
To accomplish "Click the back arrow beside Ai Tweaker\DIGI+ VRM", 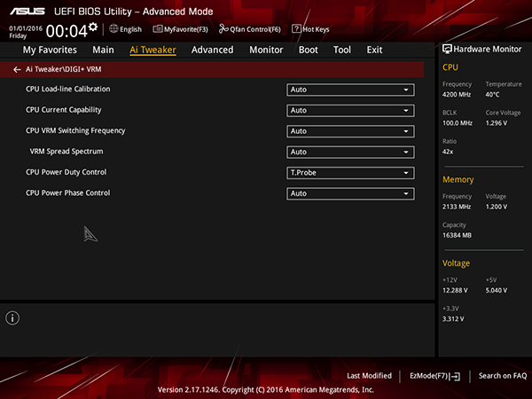I will tap(17, 69).
